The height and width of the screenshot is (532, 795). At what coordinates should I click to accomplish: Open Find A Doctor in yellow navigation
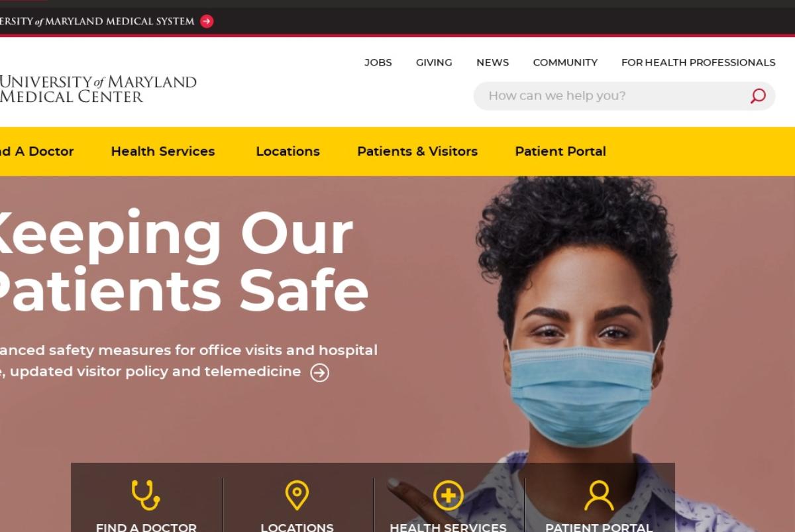pyautogui.click(x=37, y=152)
